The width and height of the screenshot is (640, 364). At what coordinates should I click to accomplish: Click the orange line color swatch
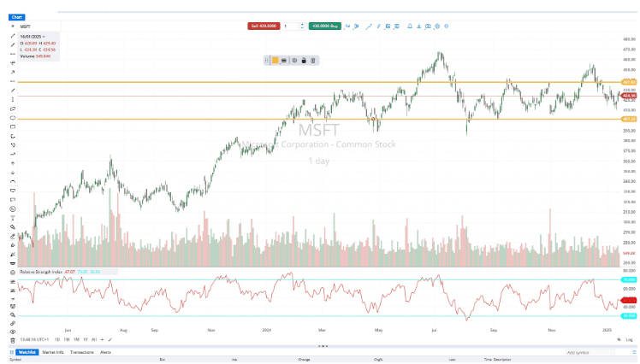click(x=275, y=60)
